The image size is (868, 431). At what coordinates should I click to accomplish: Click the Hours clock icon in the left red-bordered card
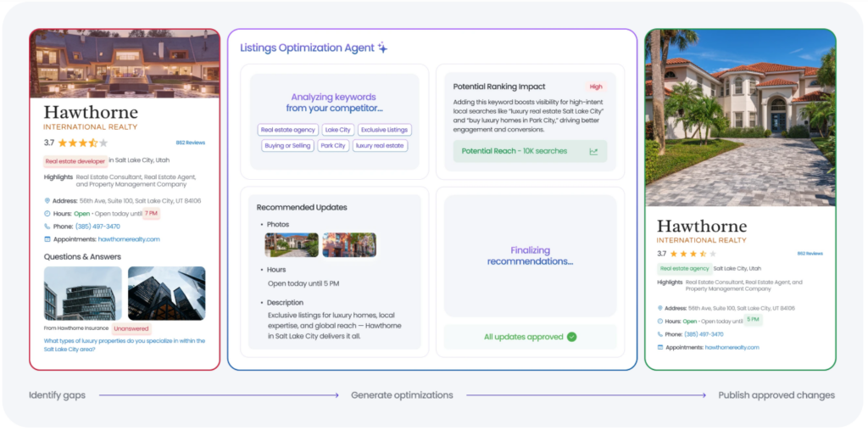click(47, 214)
